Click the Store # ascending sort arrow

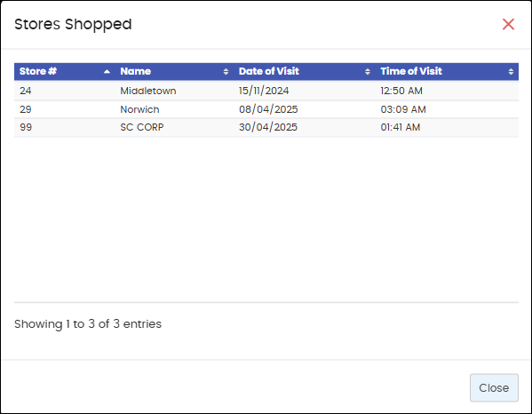pyautogui.click(x=107, y=72)
